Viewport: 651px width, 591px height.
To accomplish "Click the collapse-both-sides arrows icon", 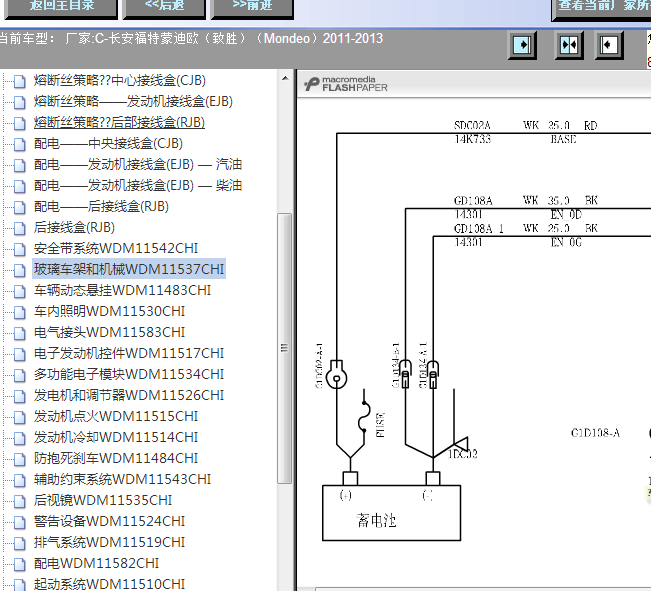I will coord(569,45).
